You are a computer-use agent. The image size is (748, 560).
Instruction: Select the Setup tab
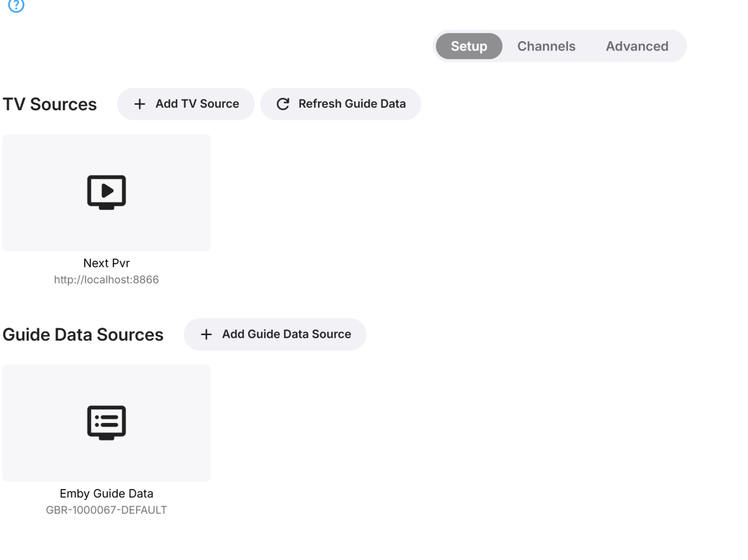pos(469,46)
